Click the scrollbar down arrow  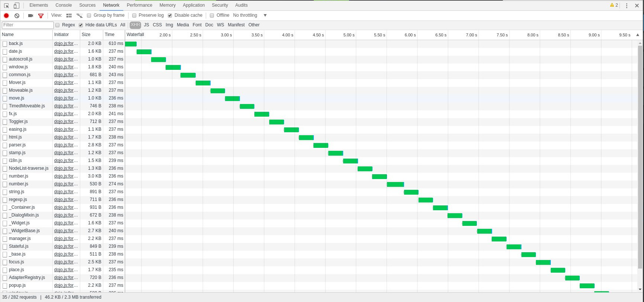[x=640, y=289]
